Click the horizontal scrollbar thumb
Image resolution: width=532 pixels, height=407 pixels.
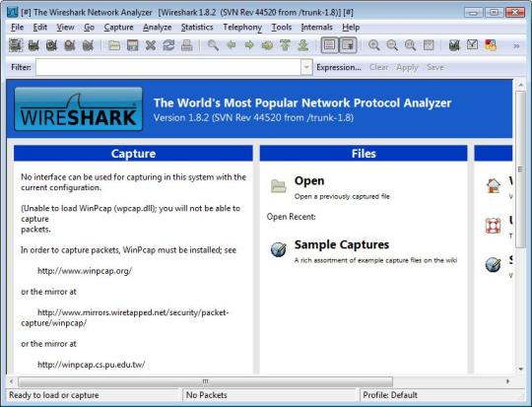pyautogui.click(x=205, y=381)
